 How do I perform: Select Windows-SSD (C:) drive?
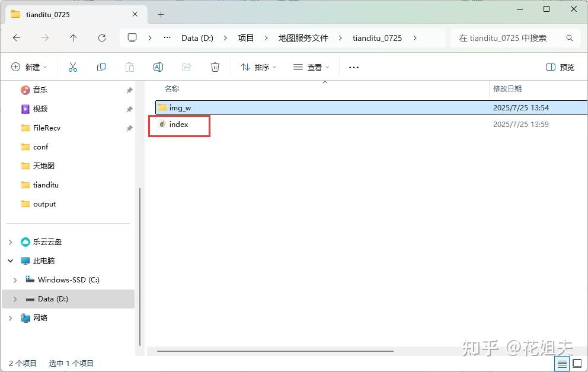69,280
